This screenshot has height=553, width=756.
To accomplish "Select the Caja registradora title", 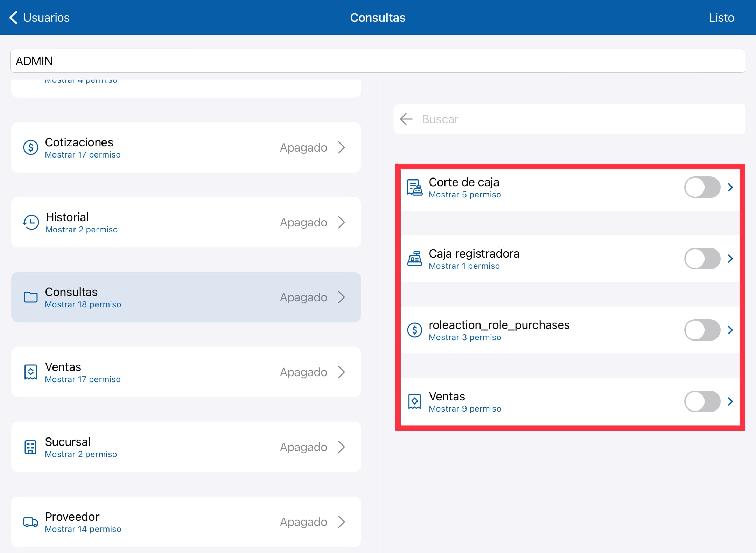I will click(474, 253).
